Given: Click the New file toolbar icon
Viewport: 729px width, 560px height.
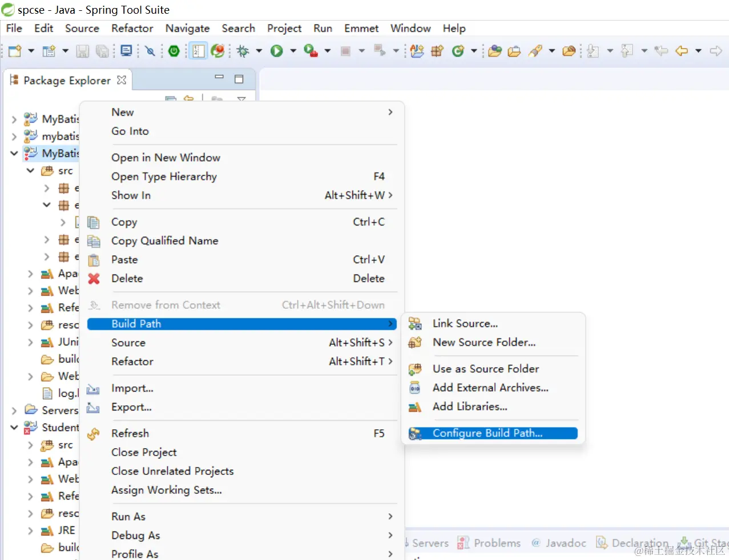Looking at the screenshot, I should click(x=15, y=51).
